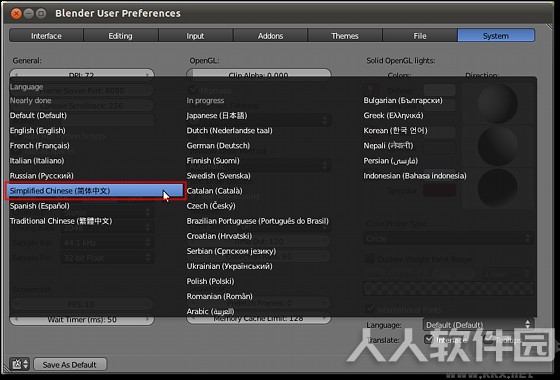Image resolution: width=560 pixels, height=380 pixels.
Task: Select Romanian (Român) language
Action: point(219,296)
